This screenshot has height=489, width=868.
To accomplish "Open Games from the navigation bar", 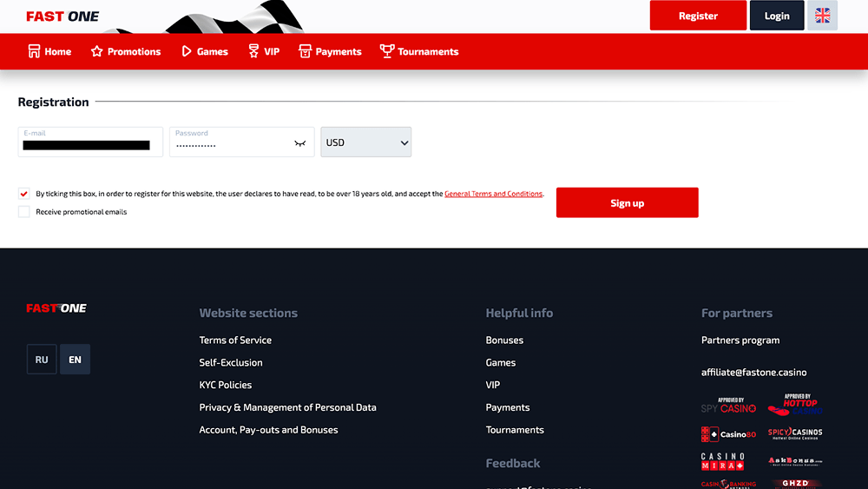I will [x=205, y=52].
